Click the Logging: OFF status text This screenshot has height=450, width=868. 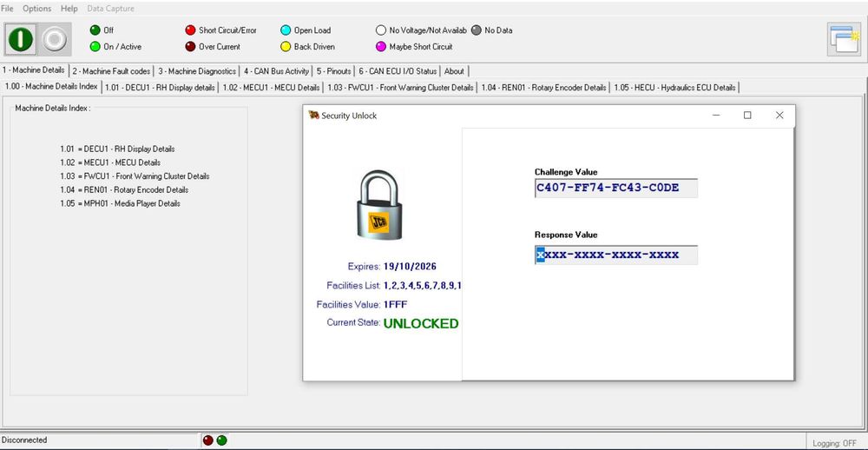point(835,443)
